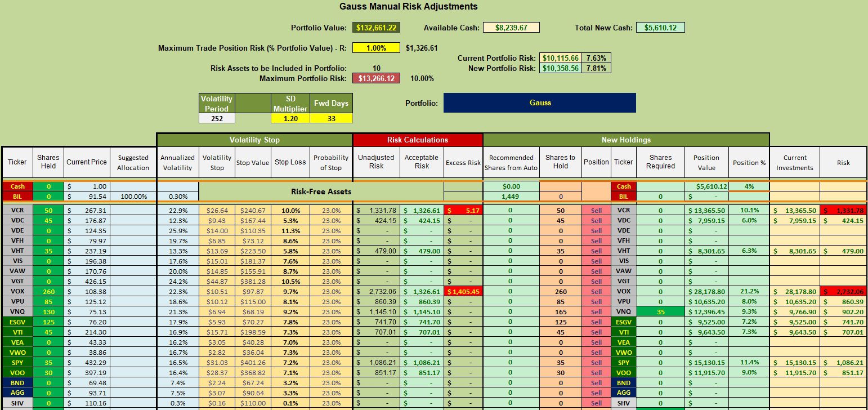Click the VDC stop value $167.44
This screenshot has height=410, width=868.
pyautogui.click(x=252, y=220)
